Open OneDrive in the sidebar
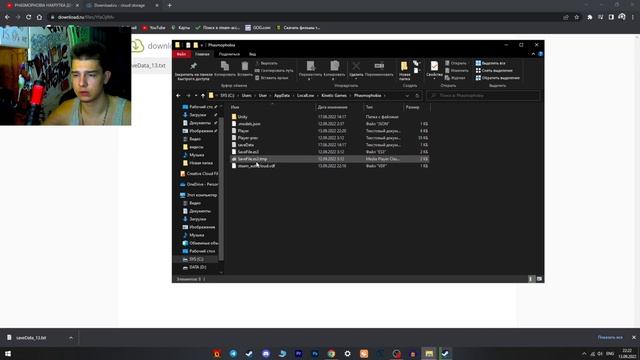The width and height of the screenshot is (640, 360). 199,184
